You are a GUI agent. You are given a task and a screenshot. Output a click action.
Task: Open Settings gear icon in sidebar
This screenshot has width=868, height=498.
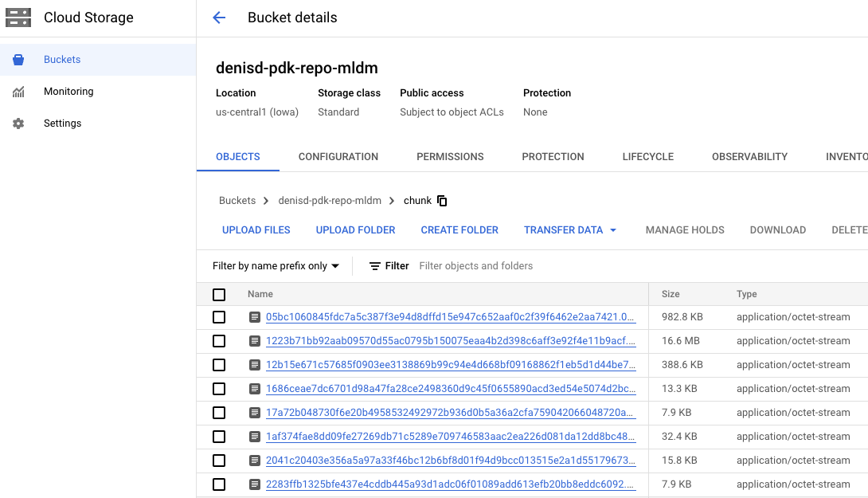pos(18,124)
